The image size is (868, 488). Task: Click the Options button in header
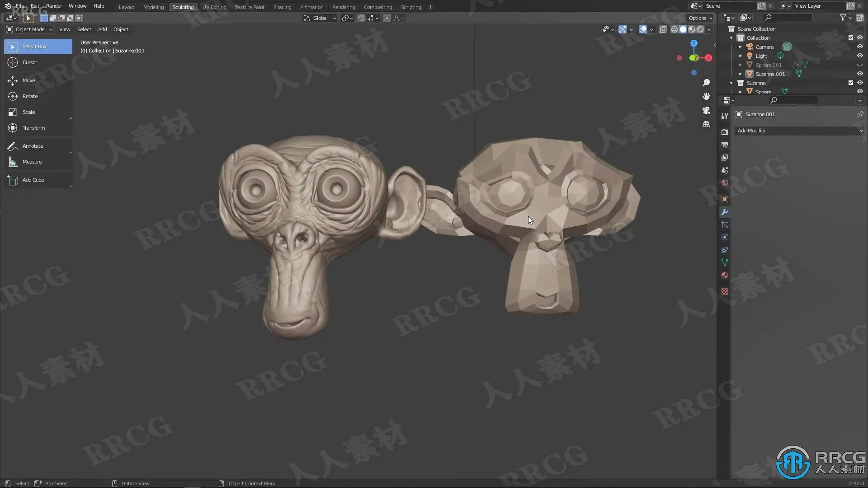pyautogui.click(x=700, y=18)
